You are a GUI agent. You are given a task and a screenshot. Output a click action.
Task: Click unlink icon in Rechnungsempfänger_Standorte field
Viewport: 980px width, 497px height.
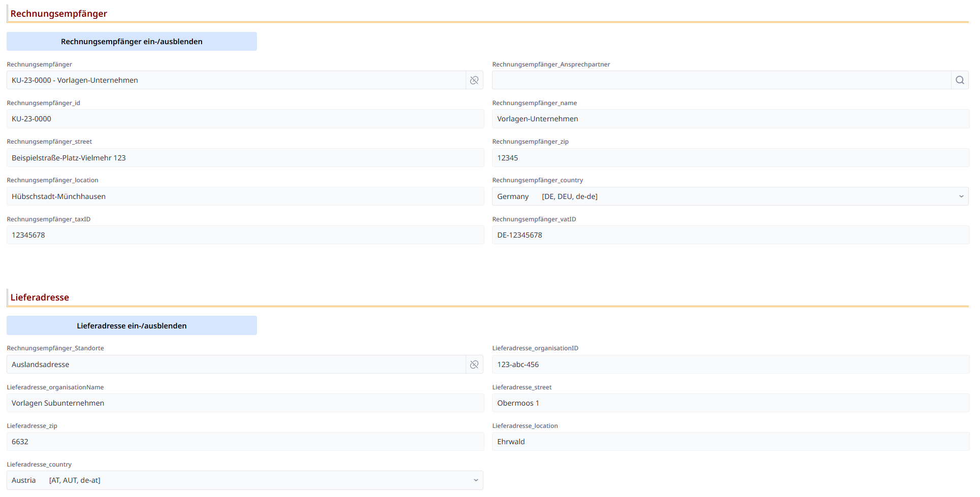click(x=474, y=365)
